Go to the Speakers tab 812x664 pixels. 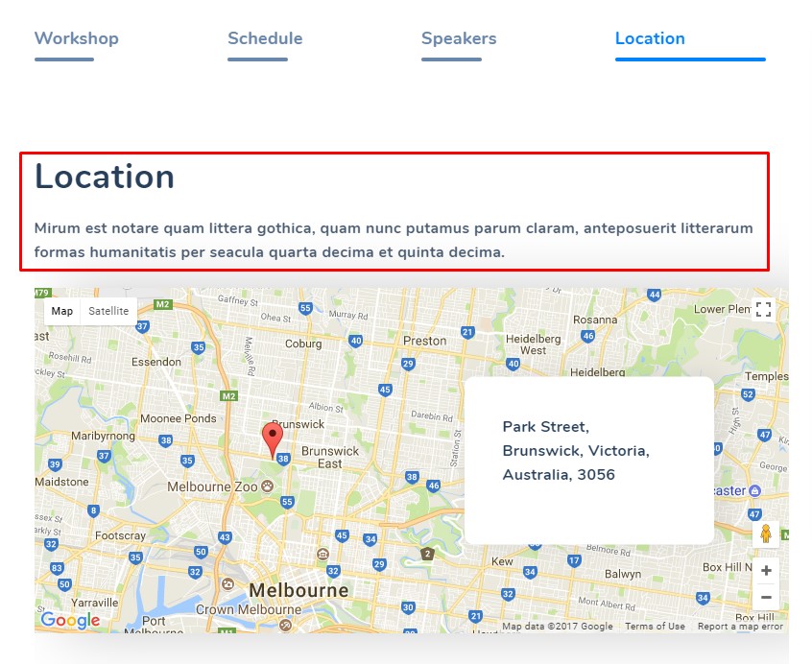coord(459,39)
